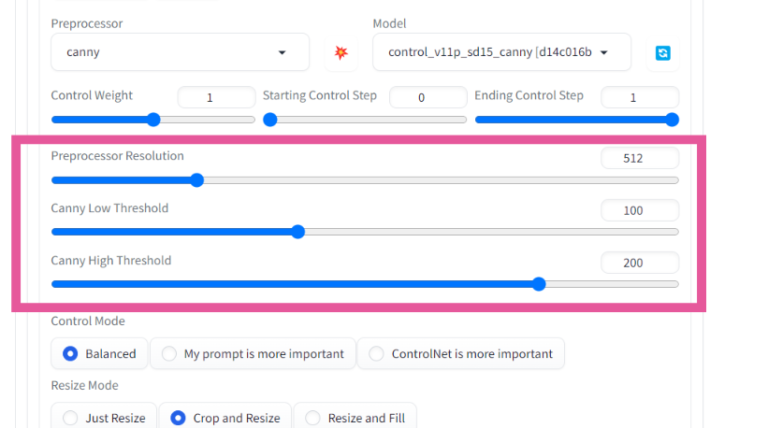Click the Ending Control Step slider handle

pos(672,119)
